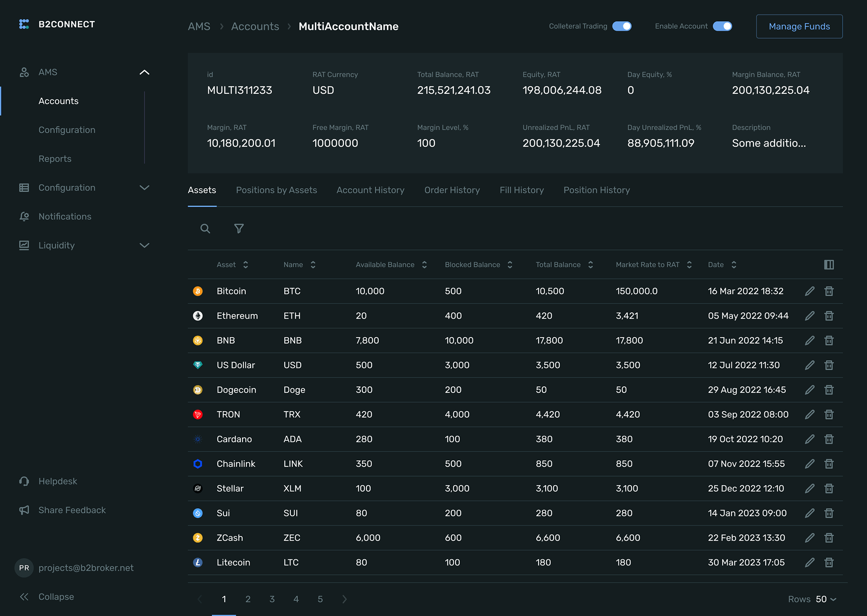Open Accounts from the breadcrumb
867x616 pixels.
point(255,26)
